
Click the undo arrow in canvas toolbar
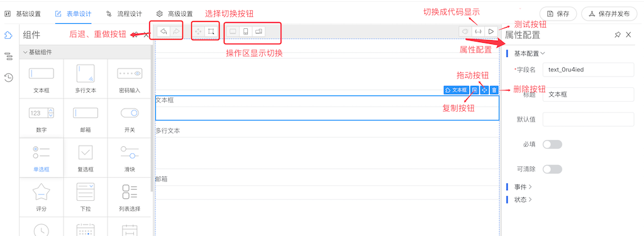point(163,31)
